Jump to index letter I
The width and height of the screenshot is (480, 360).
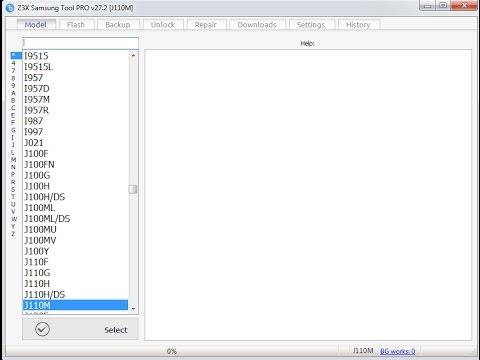pos(13,137)
